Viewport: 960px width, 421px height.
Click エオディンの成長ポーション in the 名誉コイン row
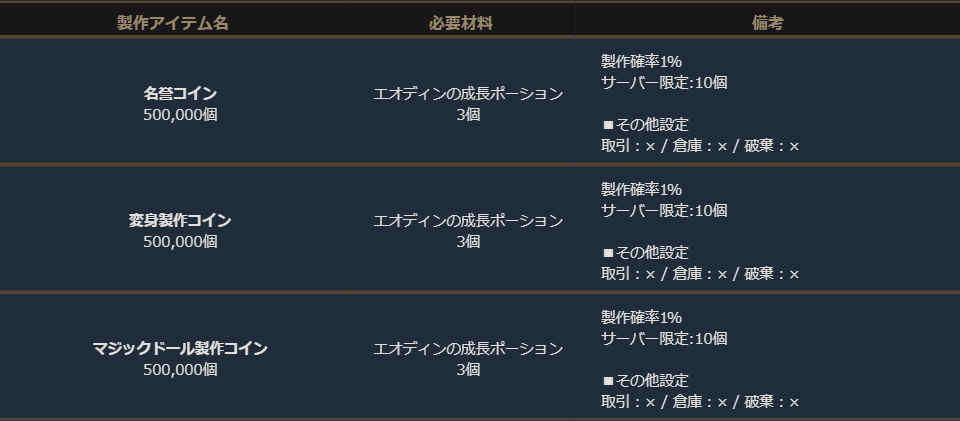(x=468, y=93)
